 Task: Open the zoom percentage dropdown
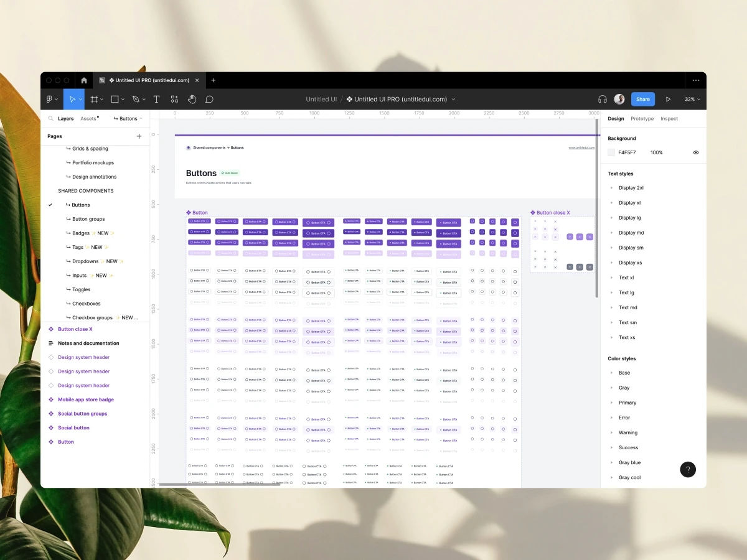pyautogui.click(x=692, y=99)
